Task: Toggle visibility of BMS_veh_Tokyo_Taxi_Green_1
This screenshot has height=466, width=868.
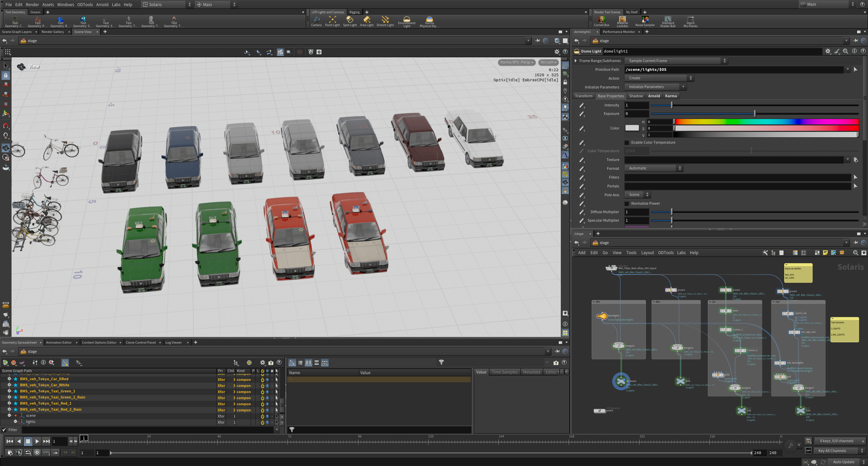Action: (x=267, y=391)
